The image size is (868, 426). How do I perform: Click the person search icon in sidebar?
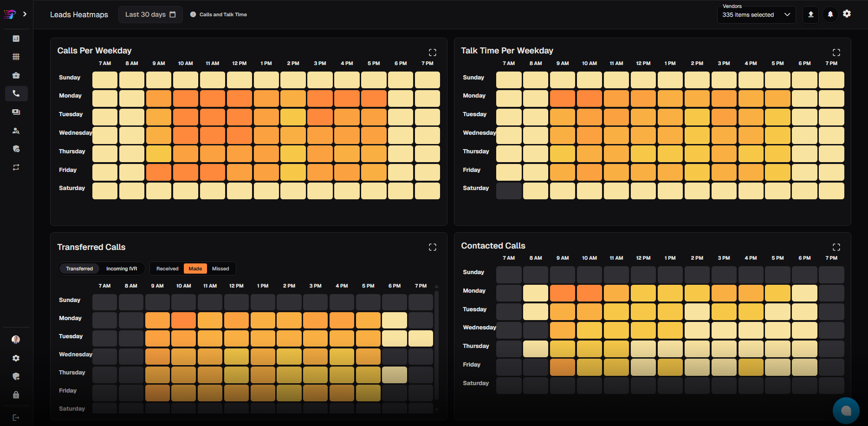[16, 131]
